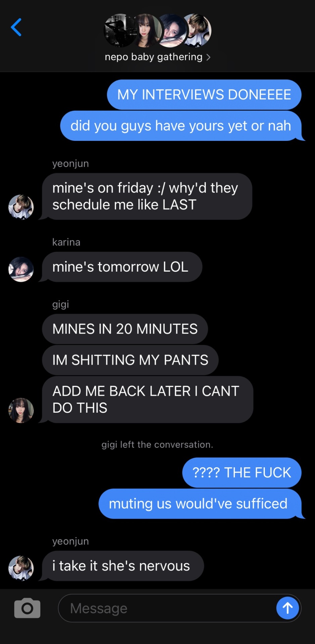Click the Message text input field
The image size is (315, 644).
[x=180, y=608]
